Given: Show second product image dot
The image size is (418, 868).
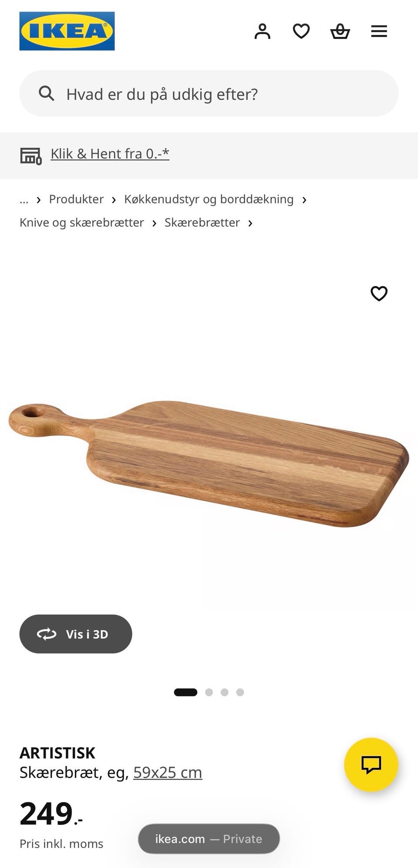Looking at the screenshot, I should (x=209, y=692).
